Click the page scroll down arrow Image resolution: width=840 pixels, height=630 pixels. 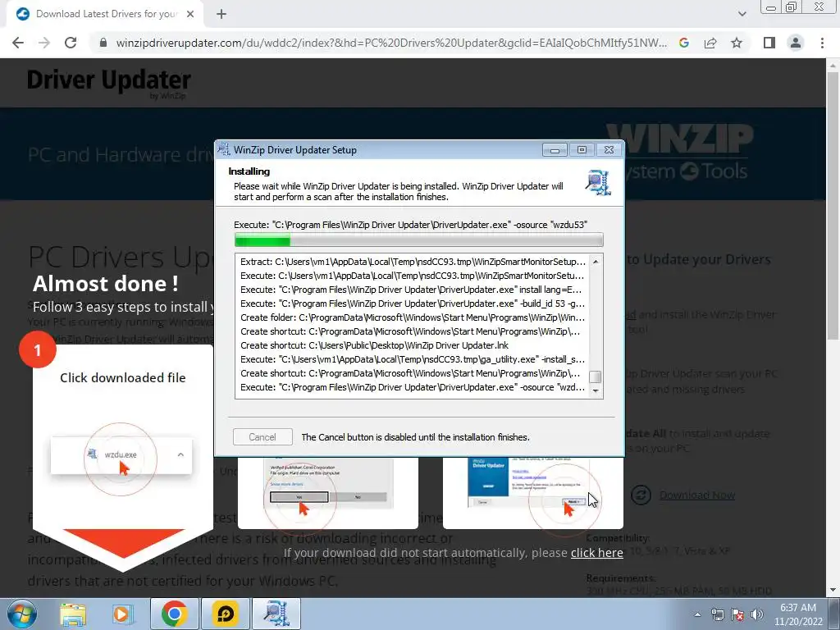(833, 591)
